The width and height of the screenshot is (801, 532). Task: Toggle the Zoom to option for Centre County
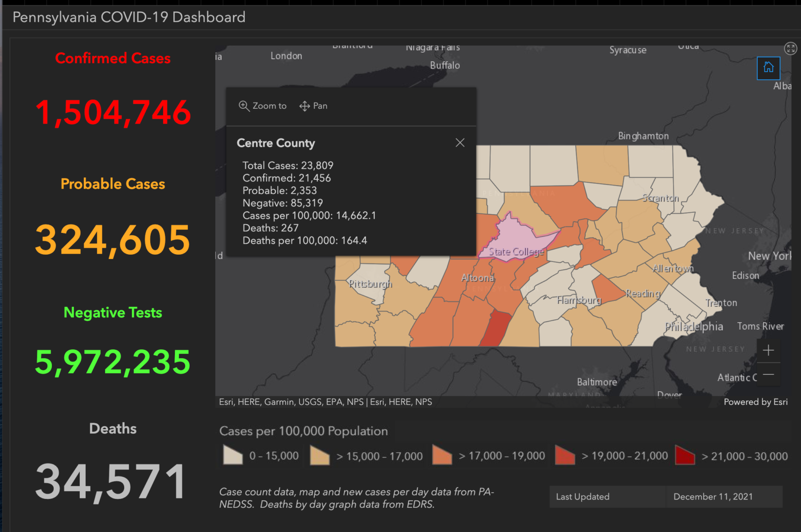pyautogui.click(x=263, y=105)
